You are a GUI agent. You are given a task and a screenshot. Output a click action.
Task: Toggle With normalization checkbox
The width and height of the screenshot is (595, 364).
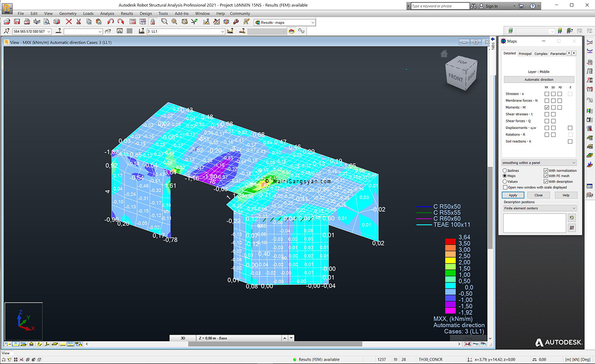coord(546,171)
